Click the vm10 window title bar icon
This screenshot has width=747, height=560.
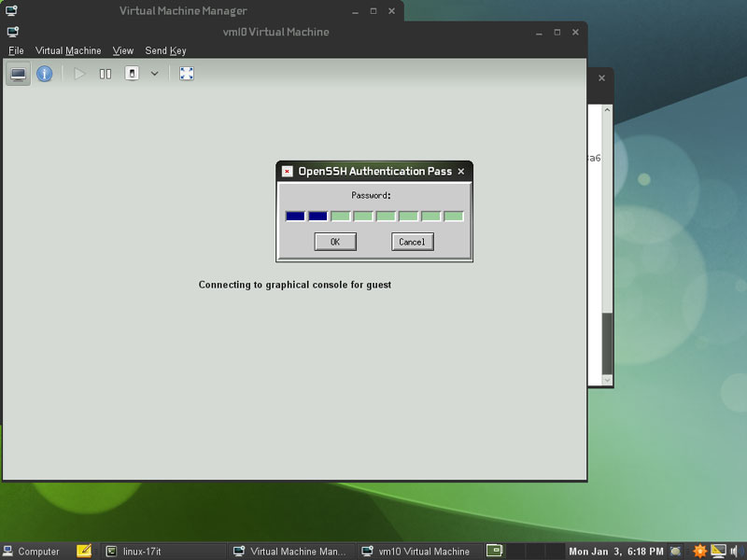click(13, 32)
